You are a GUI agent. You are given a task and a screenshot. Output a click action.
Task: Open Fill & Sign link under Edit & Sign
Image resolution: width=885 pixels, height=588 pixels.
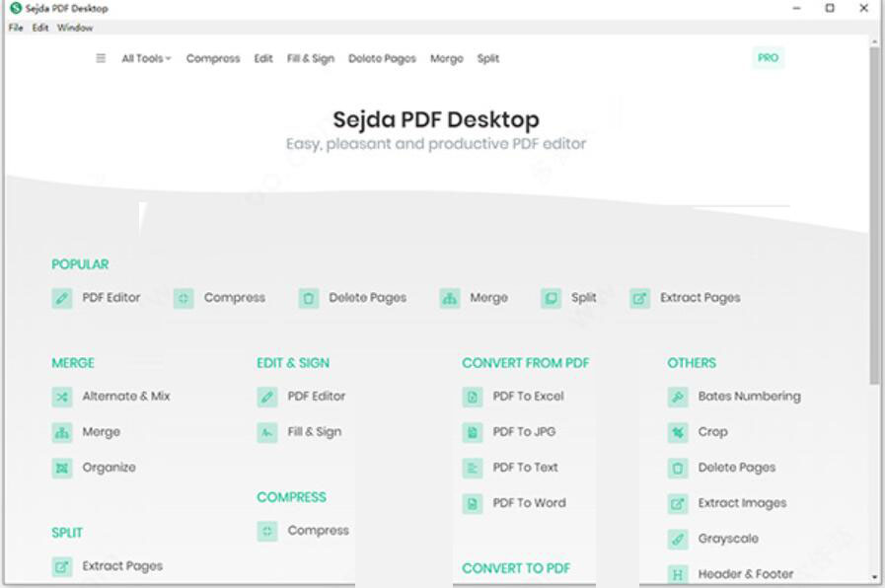coord(315,432)
